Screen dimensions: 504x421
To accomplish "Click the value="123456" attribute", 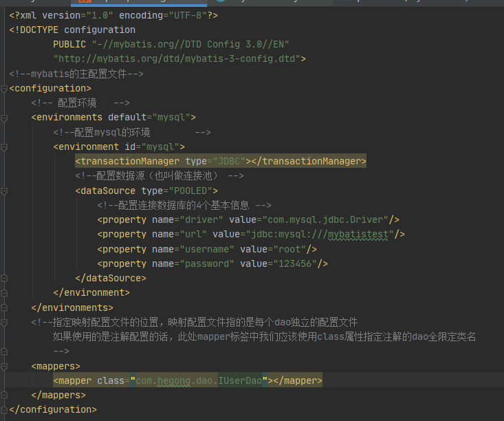I will [x=278, y=263].
